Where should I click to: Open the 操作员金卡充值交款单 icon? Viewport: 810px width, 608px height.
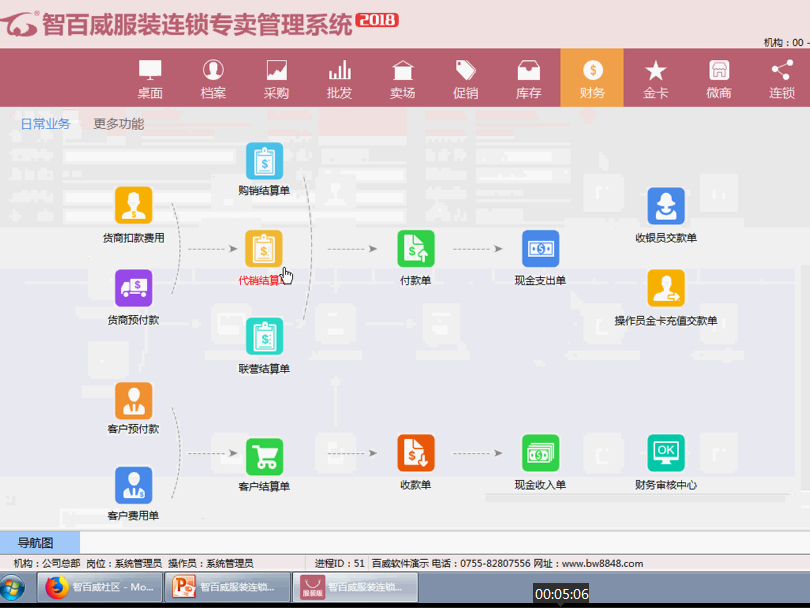tap(666, 288)
